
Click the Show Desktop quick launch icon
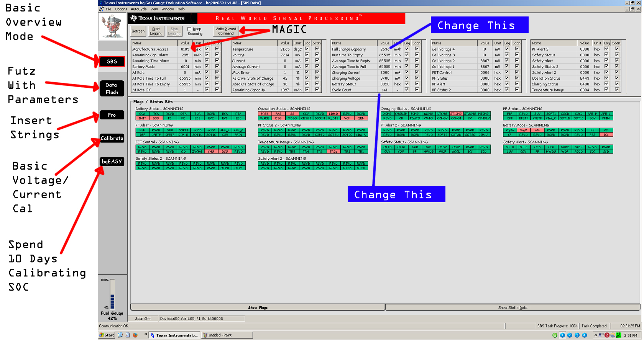[128, 335]
